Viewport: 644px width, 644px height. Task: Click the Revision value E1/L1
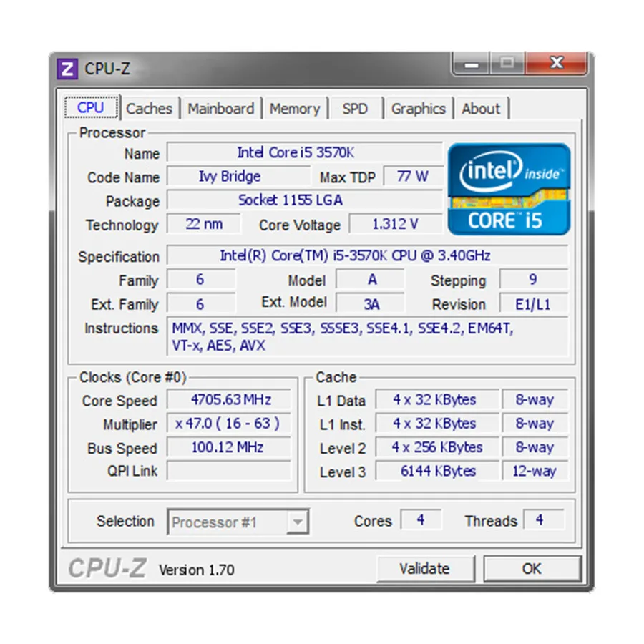[534, 304]
